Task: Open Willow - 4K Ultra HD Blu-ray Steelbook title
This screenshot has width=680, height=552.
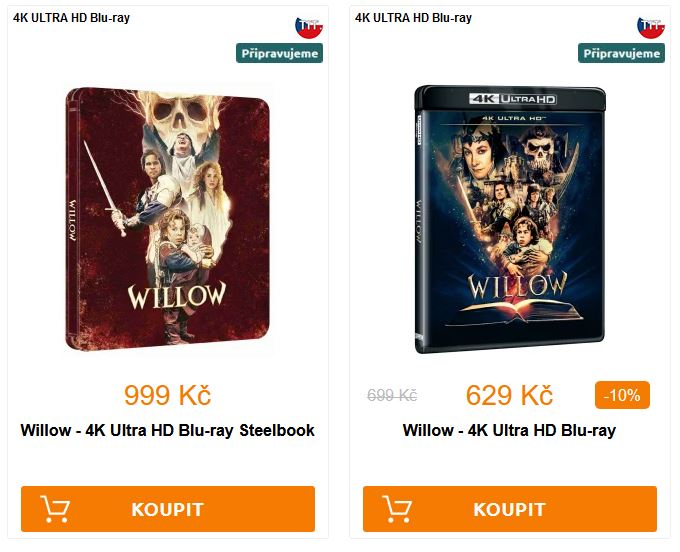Action: (x=167, y=430)
